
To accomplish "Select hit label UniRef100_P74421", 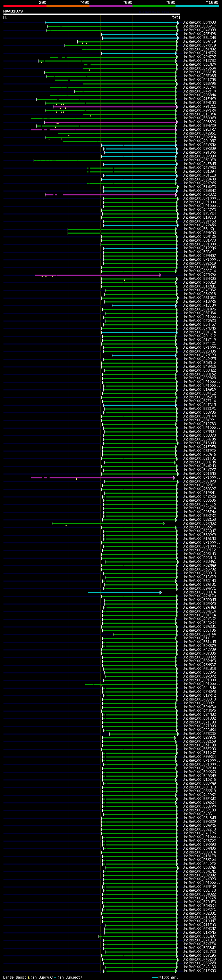I will [199, 344].
